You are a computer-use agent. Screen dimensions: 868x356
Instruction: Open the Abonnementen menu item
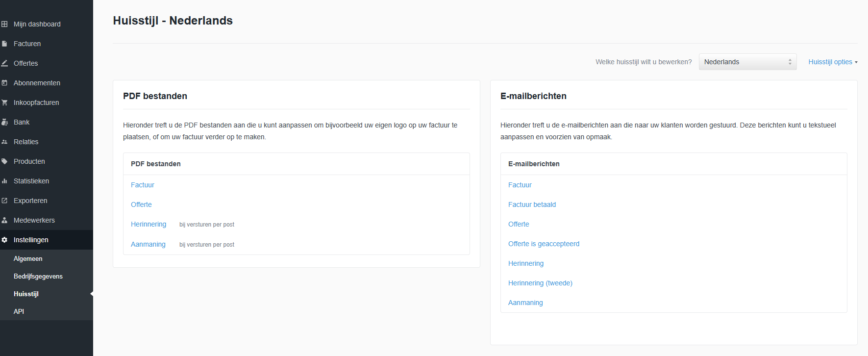click(x=37, y=83)
